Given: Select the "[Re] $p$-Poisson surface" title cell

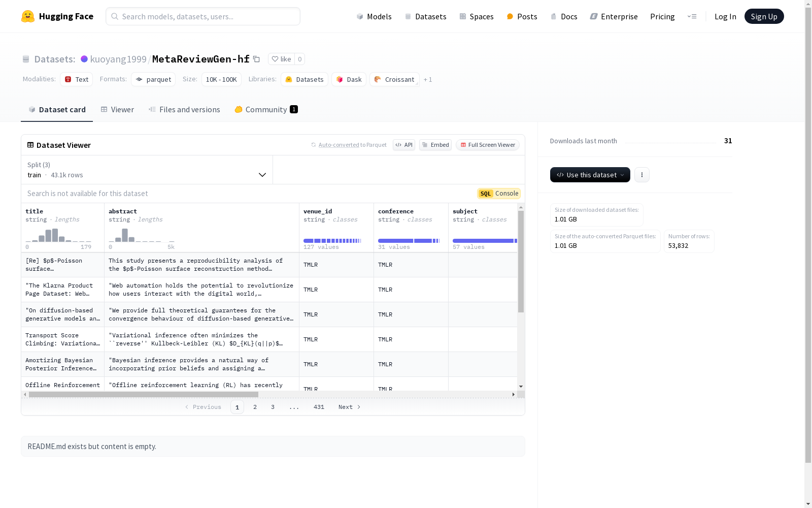Looking at the screenshot, I should click(62, 265).
